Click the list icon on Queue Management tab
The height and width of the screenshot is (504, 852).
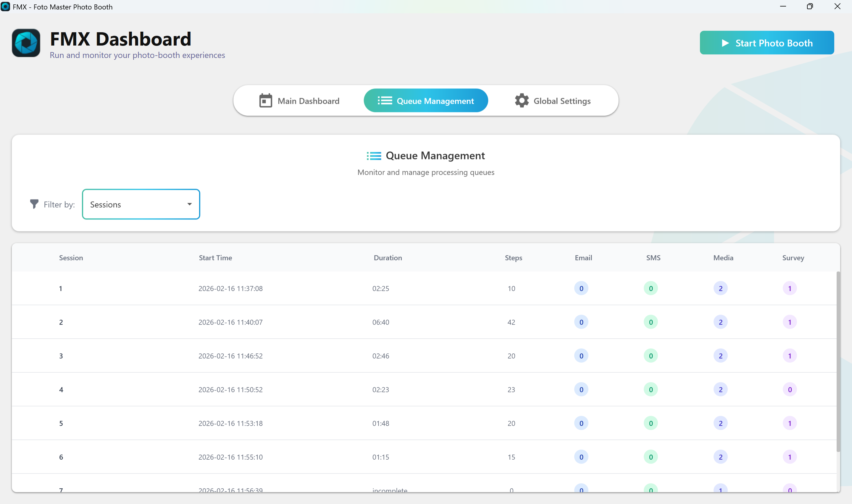385,101
